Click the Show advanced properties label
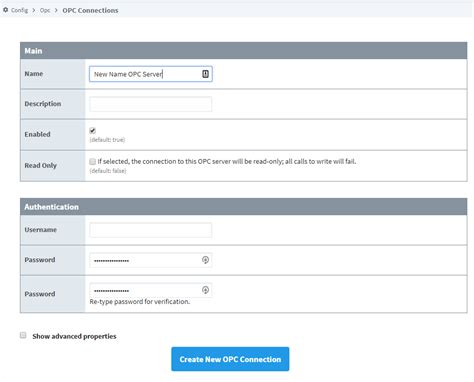Screen dimensions: 474x382 tap(74, 336)
